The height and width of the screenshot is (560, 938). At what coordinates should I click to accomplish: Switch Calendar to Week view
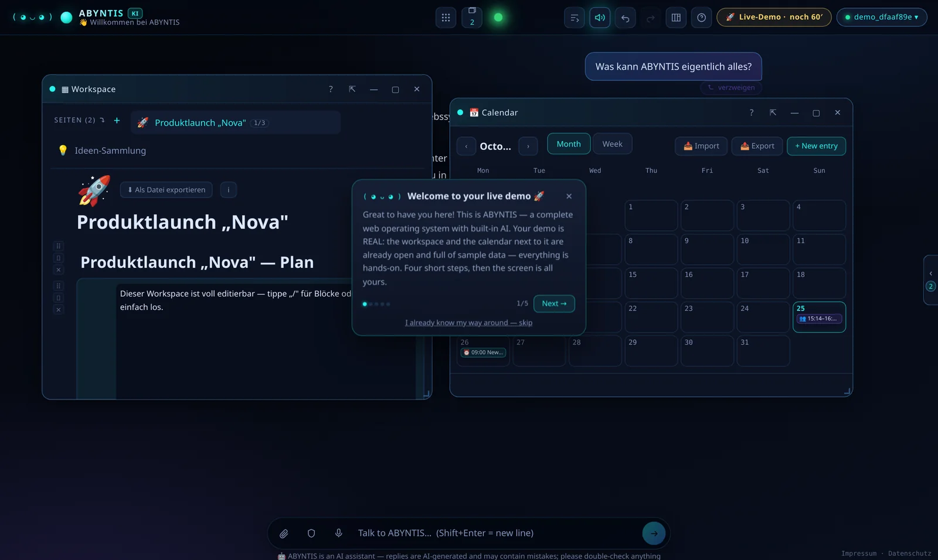[613, 144]
